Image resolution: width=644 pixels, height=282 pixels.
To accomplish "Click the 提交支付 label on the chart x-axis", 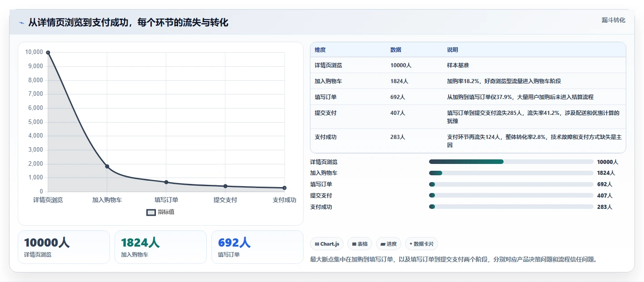I will 225,200.
